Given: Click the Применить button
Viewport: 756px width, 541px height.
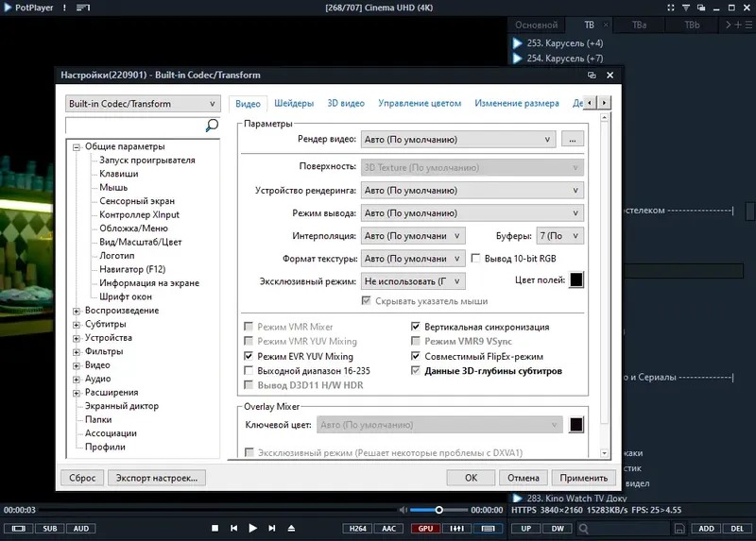Looking at the screenshot, I should tap(583, 478).
